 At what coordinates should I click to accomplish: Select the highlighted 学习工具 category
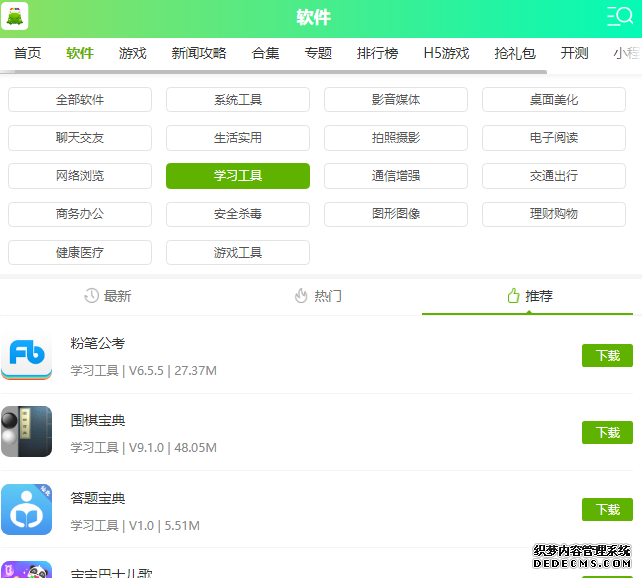coord(238,176)
